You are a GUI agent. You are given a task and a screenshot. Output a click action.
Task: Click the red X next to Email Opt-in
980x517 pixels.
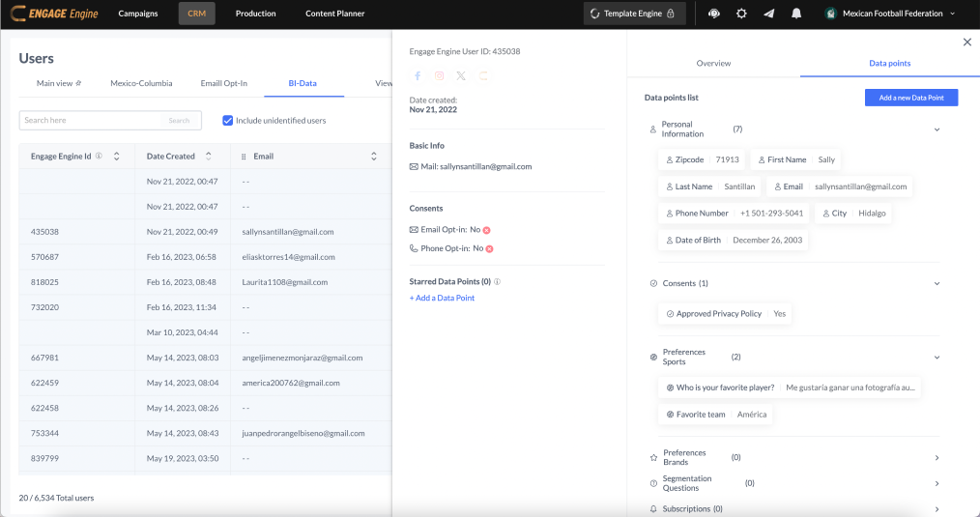tap(487, 230)
